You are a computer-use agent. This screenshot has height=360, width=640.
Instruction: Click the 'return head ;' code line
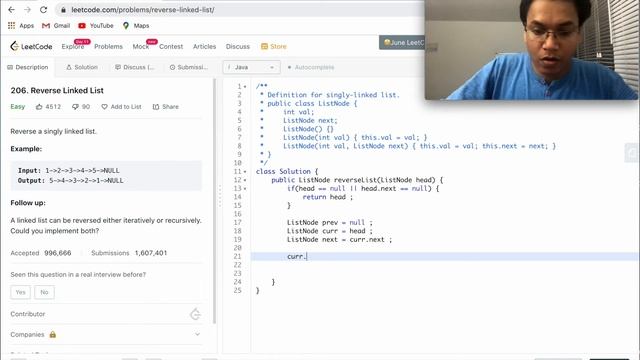click(x=327, y=197)
